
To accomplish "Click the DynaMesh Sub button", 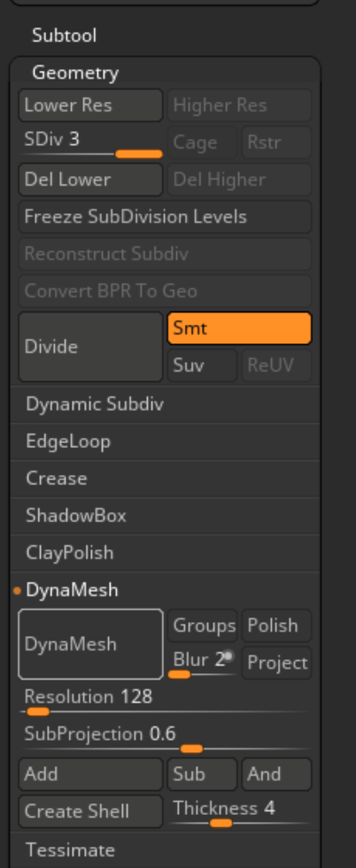I will 203,774.
